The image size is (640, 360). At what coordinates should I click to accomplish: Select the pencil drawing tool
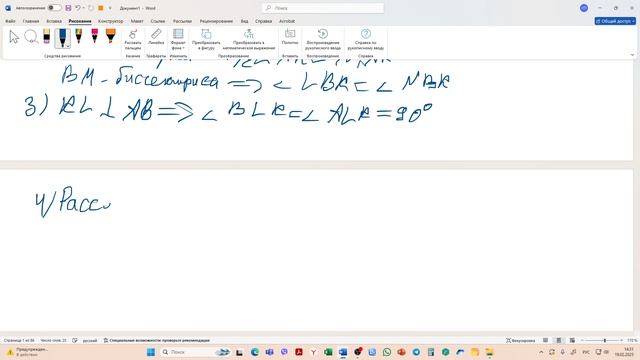(78, 36)
